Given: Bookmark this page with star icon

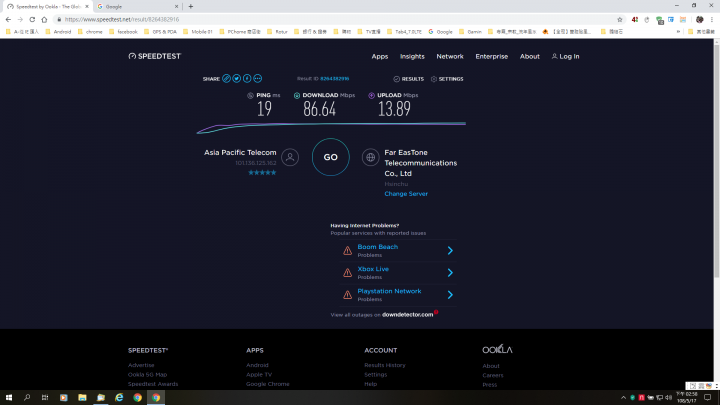Looking at the screenshot, I should 619,19.
